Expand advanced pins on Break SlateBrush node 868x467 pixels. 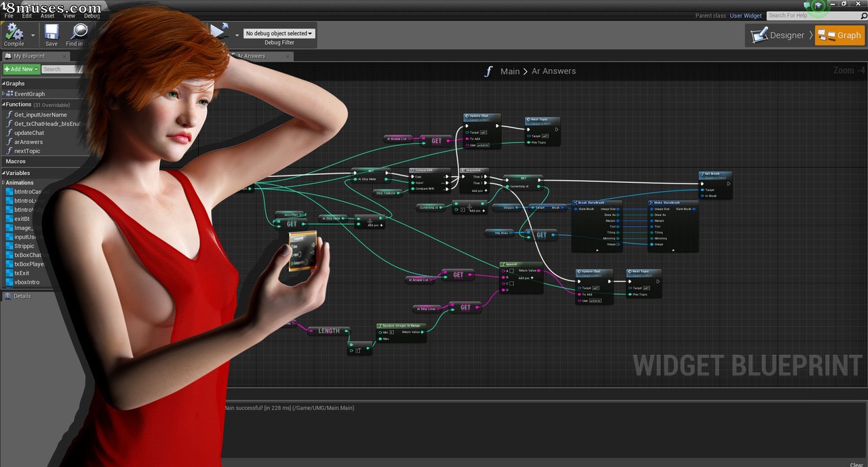pyautogui.click(x=597, y=250)
